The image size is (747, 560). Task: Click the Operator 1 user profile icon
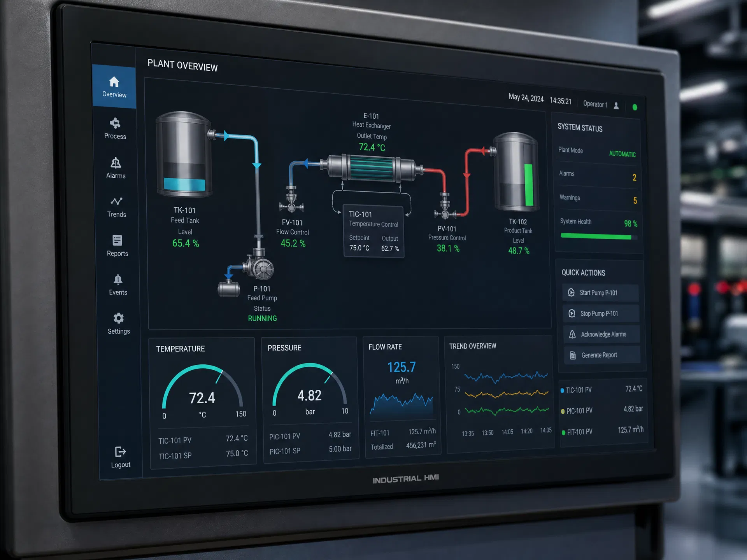coord(616,105)
